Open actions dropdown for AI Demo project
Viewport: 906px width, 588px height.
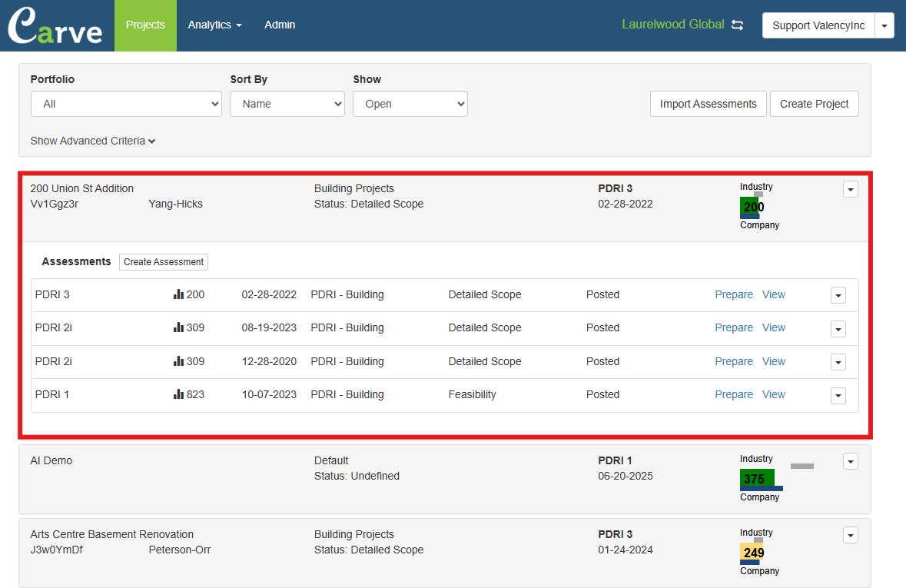850,461
